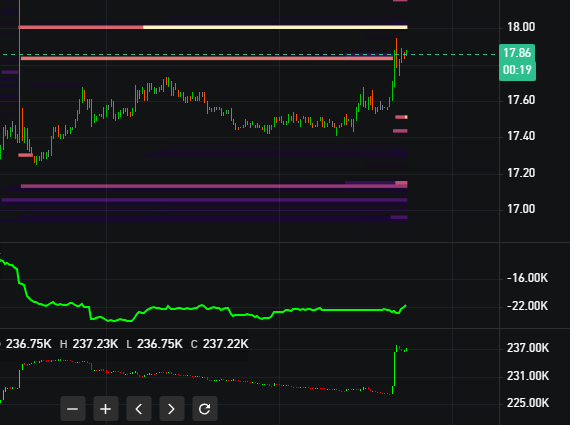570x425 pixels.
Task: Click the Close value 237.22K
Action: click(225, 344)
